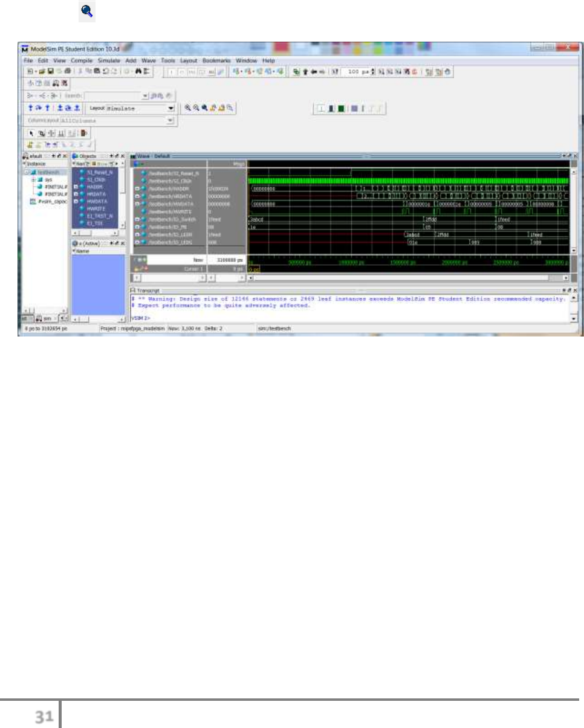Undock the Wave window
The height and width of the screenshot is (728, 584).
click(x=571, y=156)
